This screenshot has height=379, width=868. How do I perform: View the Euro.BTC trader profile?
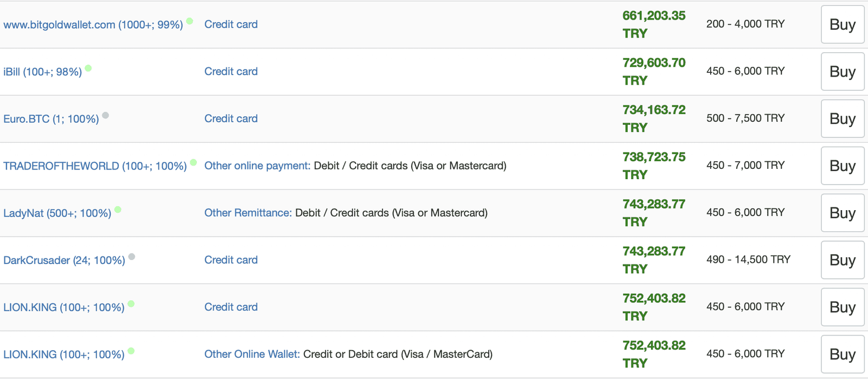click(x=51, y=119)
